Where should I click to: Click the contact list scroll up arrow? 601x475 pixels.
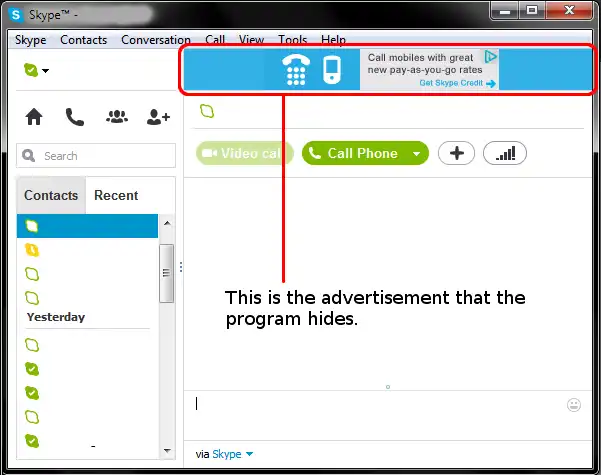tap(167, 223)
